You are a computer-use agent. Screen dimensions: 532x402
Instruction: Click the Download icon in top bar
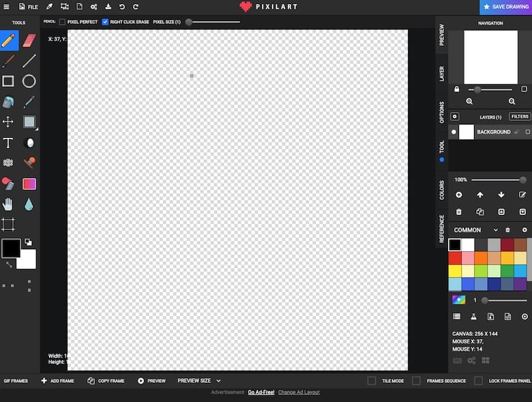click(108, 6)
